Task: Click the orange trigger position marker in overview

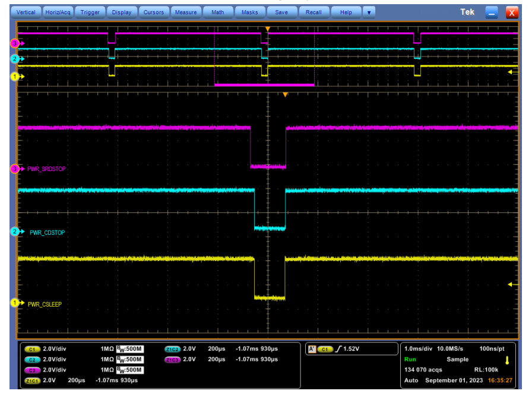Action: coord(268,29)
